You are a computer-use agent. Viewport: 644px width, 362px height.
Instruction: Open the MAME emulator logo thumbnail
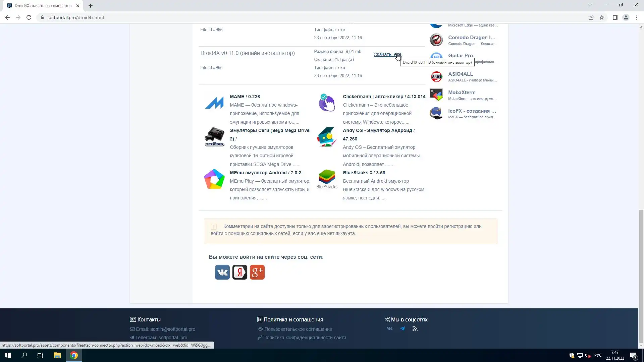[x=214, y=103]
